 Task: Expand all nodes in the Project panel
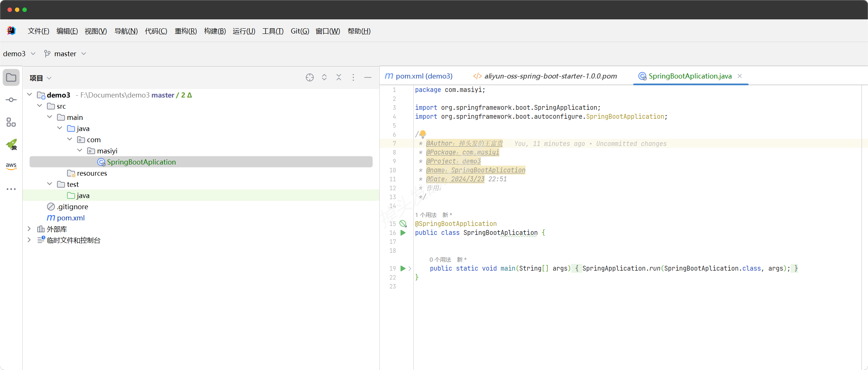point(324,77)
